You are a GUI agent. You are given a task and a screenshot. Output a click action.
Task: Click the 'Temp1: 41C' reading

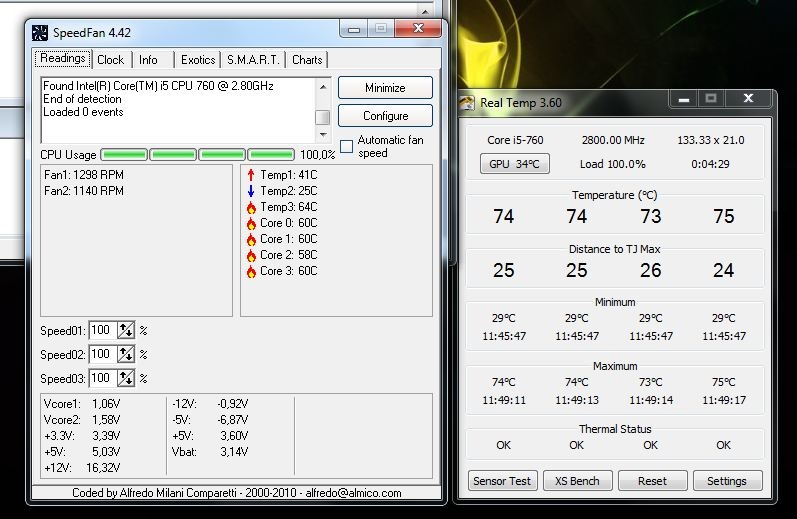click(289, 175)
